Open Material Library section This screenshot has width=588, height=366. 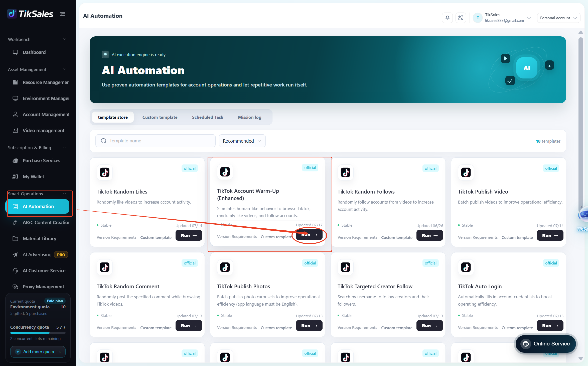[39, 238]
